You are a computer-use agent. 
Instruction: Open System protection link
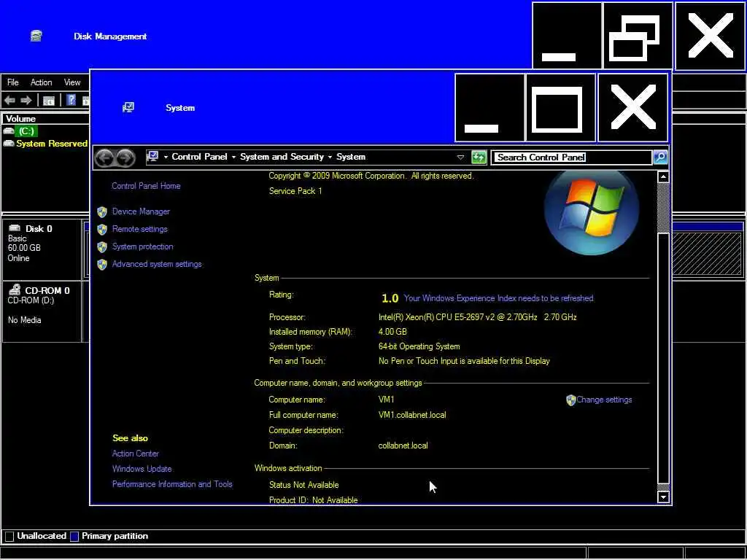pyautogui.click(x=142, y=246)
